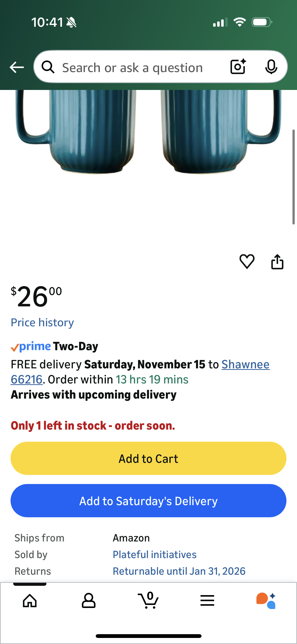297x644 pixels.
Task: Go to the Home tab
Action: pyautogui.click(x=30, y=601)
